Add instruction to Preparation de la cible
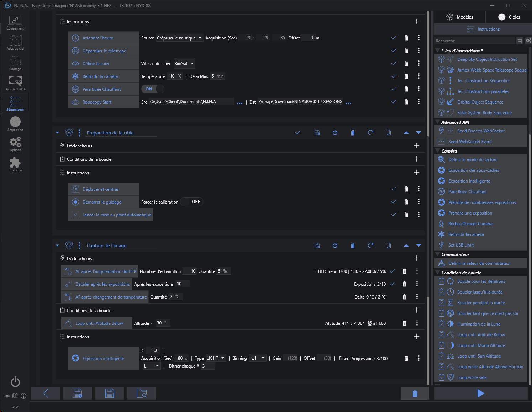The width and height of the screenshot is (532, 412). (x=416, y=173)
